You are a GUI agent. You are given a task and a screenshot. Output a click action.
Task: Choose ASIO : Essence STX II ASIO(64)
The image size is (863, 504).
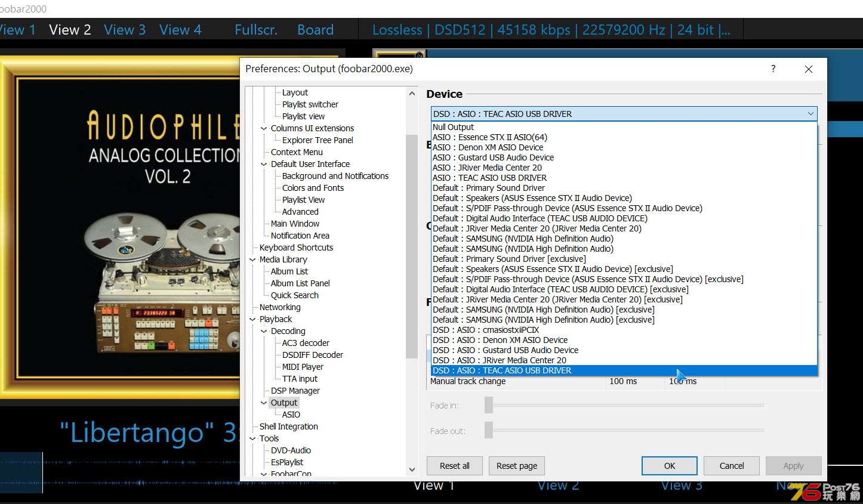[624, 137]
